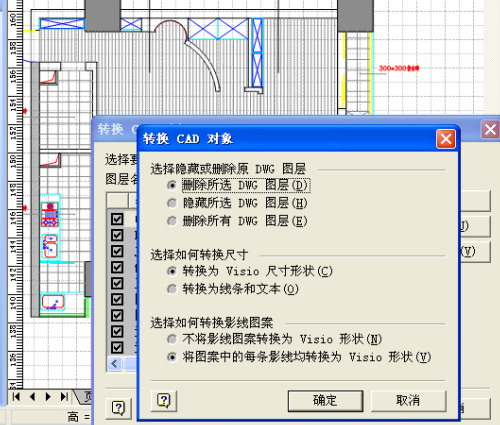
Task: Click the 确定 button
Action: click(325, 400)
